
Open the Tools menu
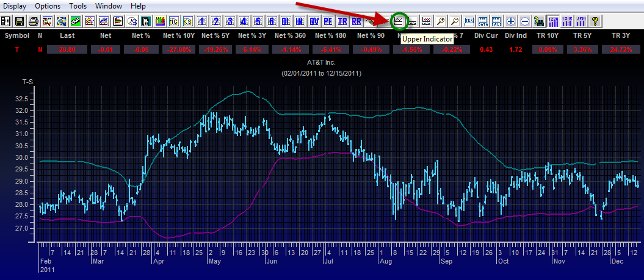(78, 6)
